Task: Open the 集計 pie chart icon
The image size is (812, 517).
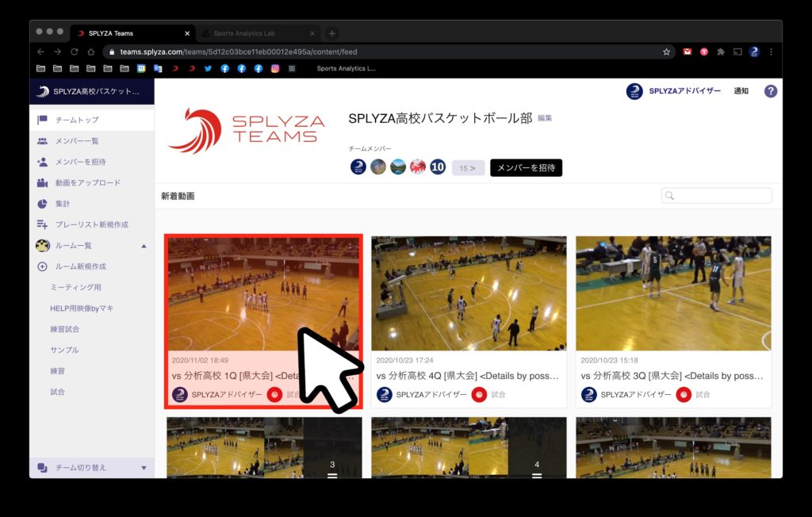Action: (x=43, y=204)
